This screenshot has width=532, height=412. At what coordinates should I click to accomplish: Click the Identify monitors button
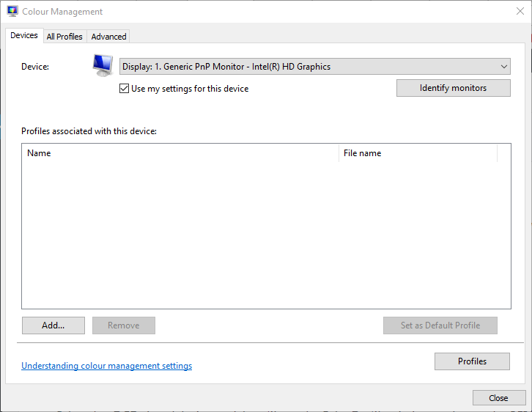click(x=454, y=88)
